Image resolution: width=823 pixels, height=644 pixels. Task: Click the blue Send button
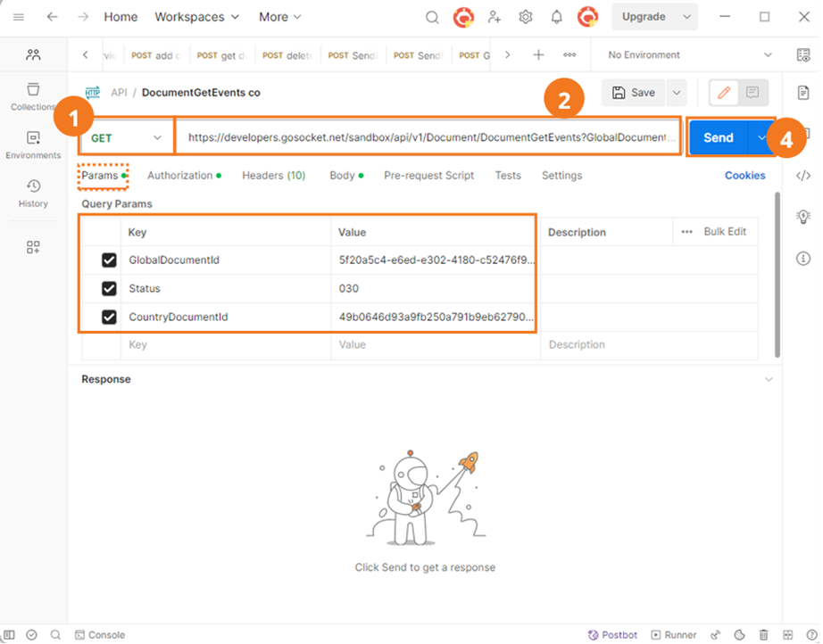(718, 138)
